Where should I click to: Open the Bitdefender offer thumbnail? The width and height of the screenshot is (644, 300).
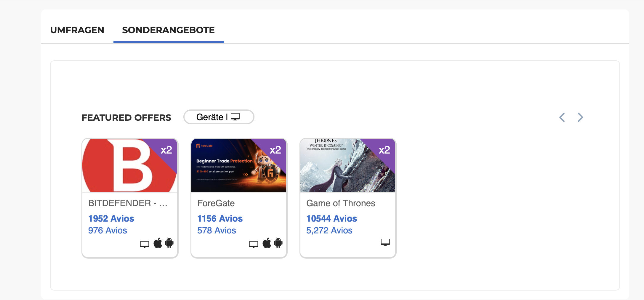tap(130, 165)
